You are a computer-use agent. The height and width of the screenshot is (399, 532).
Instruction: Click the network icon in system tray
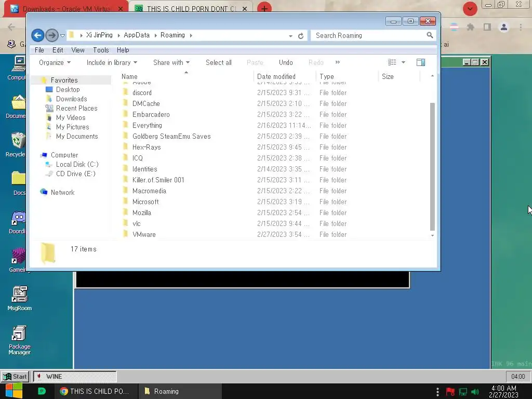tap(463, 392)
